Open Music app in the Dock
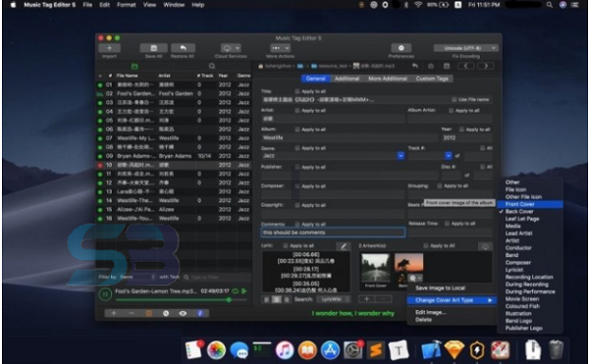589x364 pixels. pyautogui.click(x=285, y=349)
